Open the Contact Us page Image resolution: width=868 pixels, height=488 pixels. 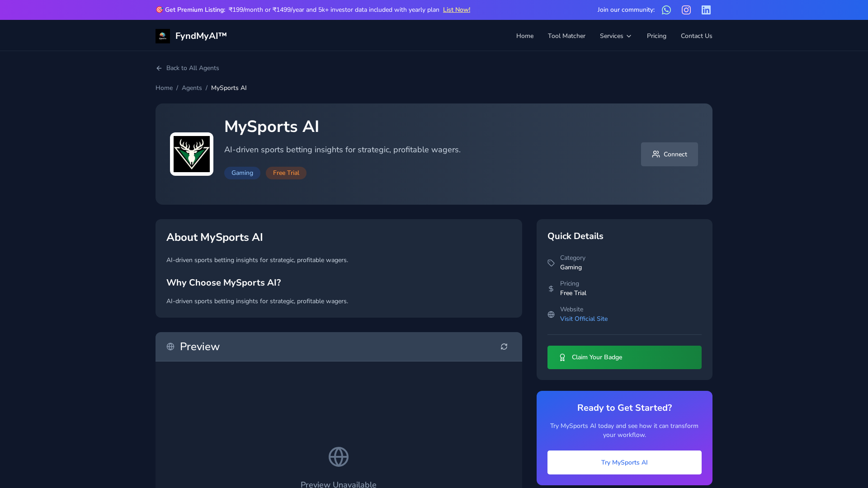tap(696, 36)
